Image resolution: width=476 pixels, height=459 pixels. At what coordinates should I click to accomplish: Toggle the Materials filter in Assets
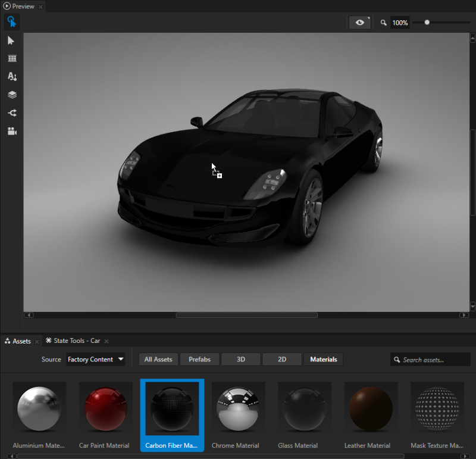(323, 360)
